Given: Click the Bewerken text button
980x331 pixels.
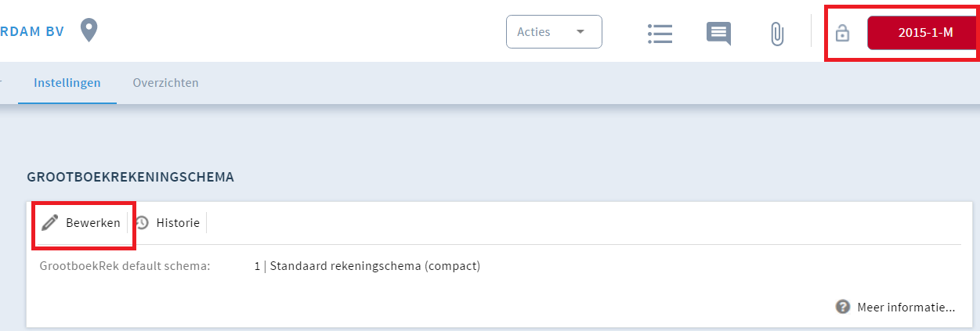Looking at the screenshot, I should coord(93,223).
